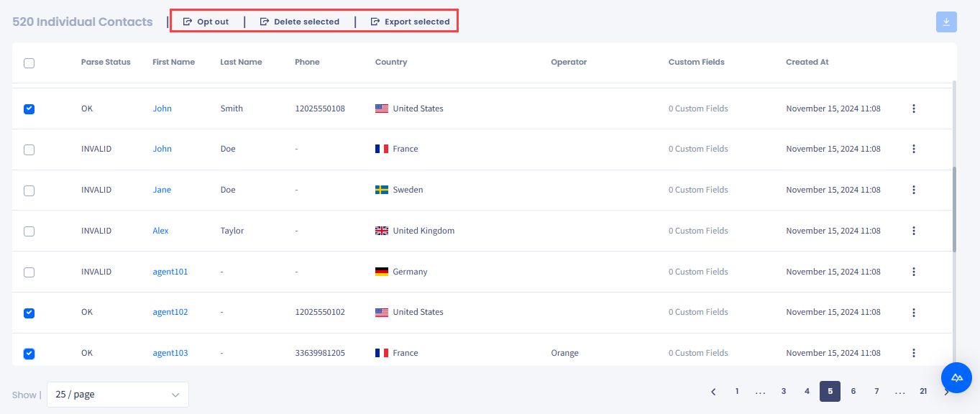The height and width of the screenshot is (414, 980).
Task: Click Export selected action
Action: (x=411, y=22)
